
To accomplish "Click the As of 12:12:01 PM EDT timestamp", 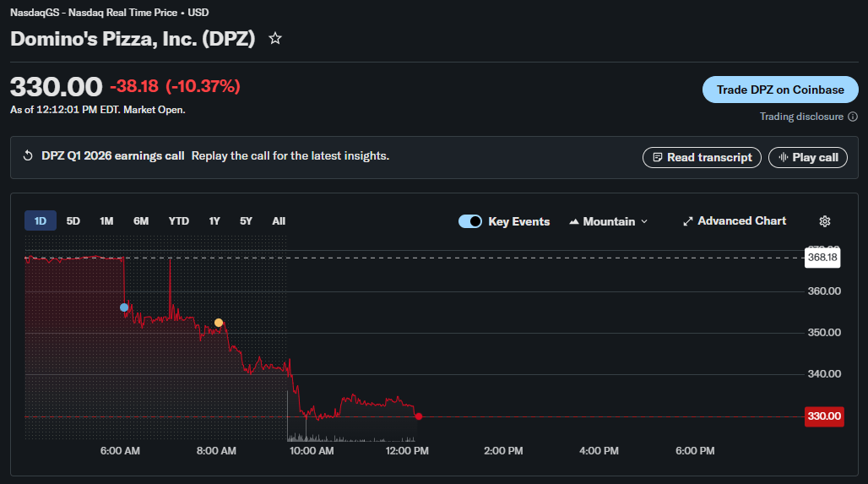I will [x=97, y=110].
